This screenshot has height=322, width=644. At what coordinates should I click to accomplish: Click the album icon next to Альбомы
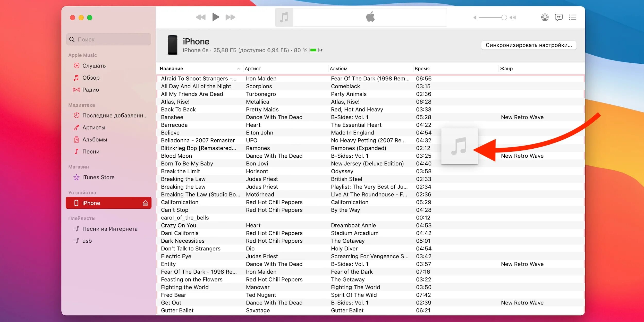(x=77, y=140)
